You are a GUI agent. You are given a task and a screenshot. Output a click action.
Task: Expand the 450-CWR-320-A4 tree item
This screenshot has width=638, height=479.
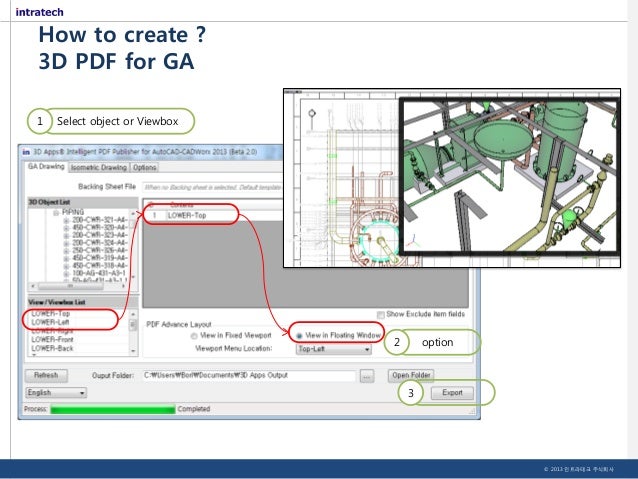(66, 228)
